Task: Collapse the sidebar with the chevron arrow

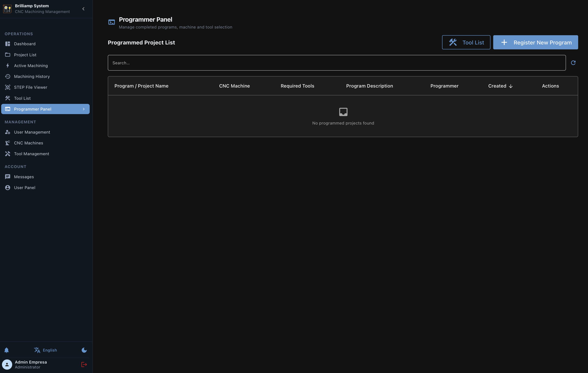Action: (x=83, y=9)
